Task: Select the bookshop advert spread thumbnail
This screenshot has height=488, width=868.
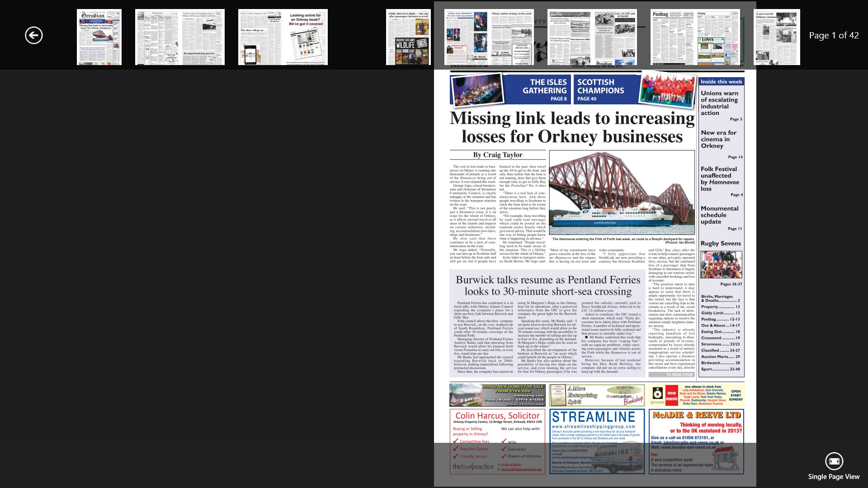Action: (x=283, y=37)
